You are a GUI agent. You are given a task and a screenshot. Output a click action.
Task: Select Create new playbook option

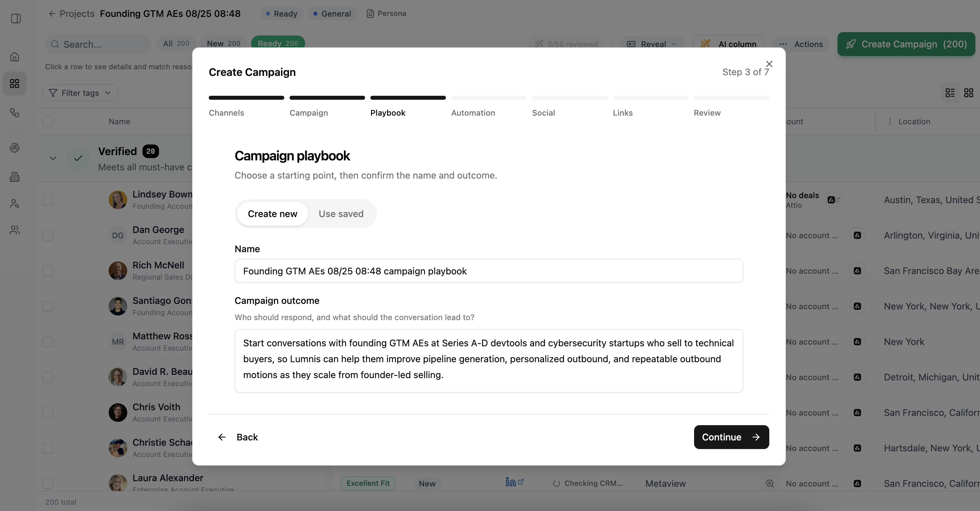[272, 214]
